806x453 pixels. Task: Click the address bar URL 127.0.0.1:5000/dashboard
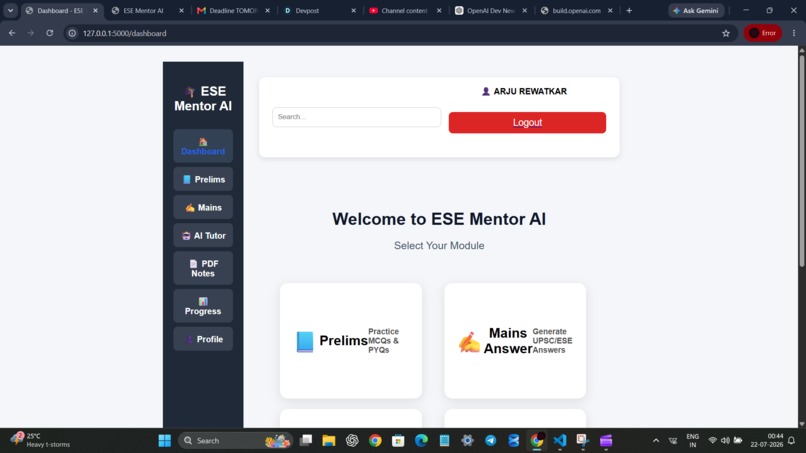124,33
